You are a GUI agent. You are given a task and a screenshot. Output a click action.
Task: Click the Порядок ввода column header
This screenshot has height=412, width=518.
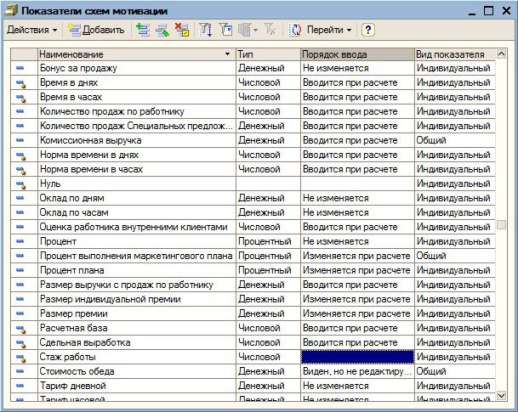click(x=357, y=54)
